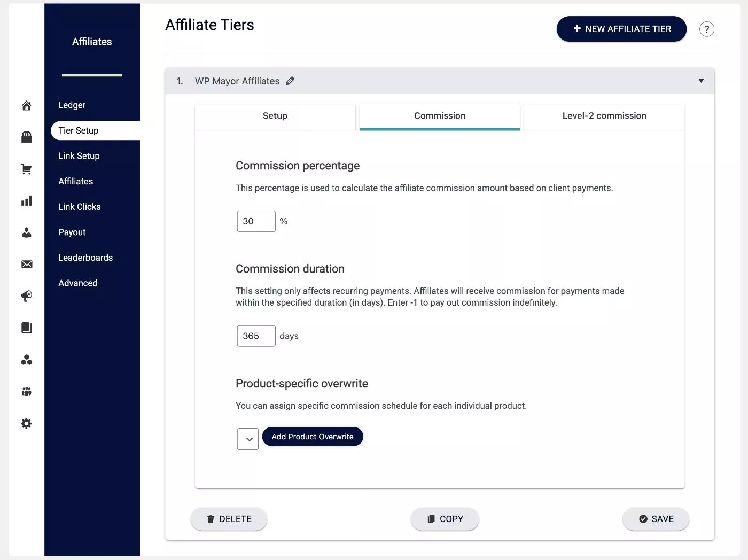Click the pencil icon to rename tier
748x560 pixels.
coord(290,81)
